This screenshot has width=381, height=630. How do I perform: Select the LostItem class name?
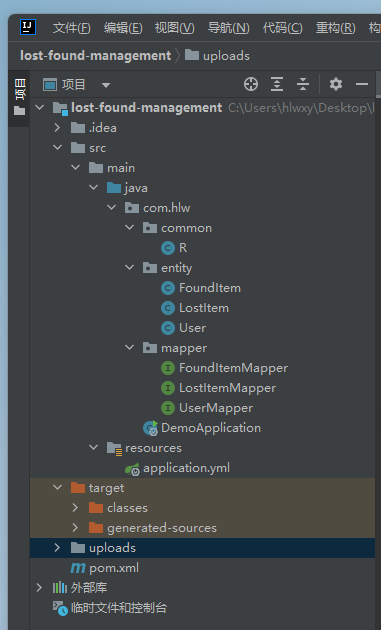point(204,308)
